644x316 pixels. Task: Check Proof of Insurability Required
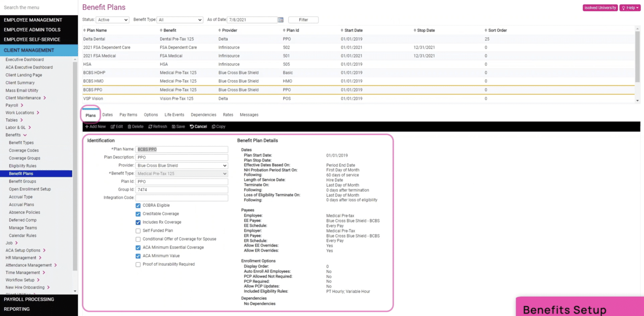click(x=138, y=264)
